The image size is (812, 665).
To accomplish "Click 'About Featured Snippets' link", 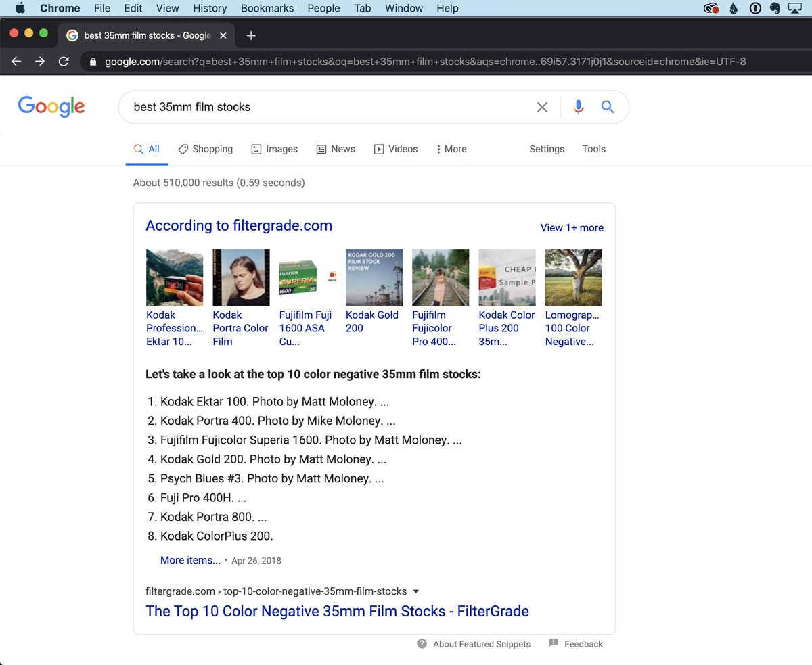I will (x=481, y=644).
